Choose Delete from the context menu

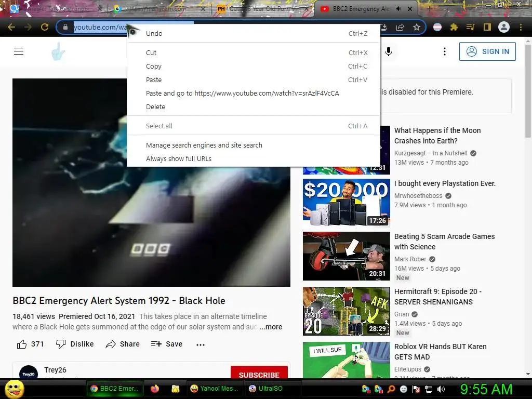[254, 107]
